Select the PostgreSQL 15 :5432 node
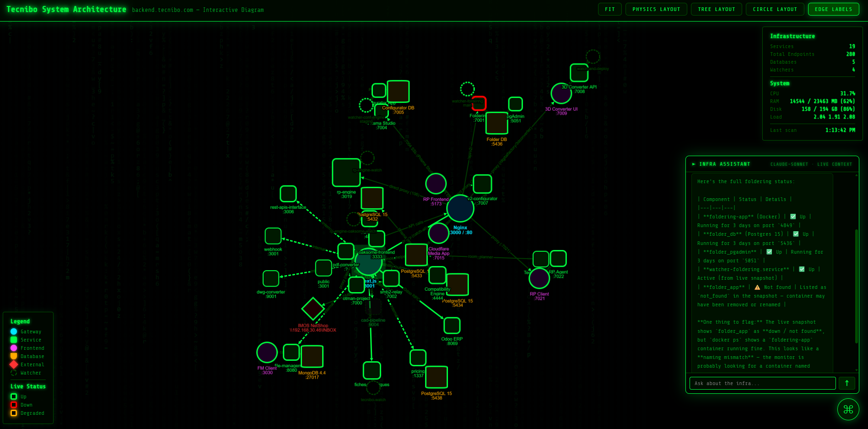The height and width of the screenshot is (429, 868). click(x=372, y=198)
